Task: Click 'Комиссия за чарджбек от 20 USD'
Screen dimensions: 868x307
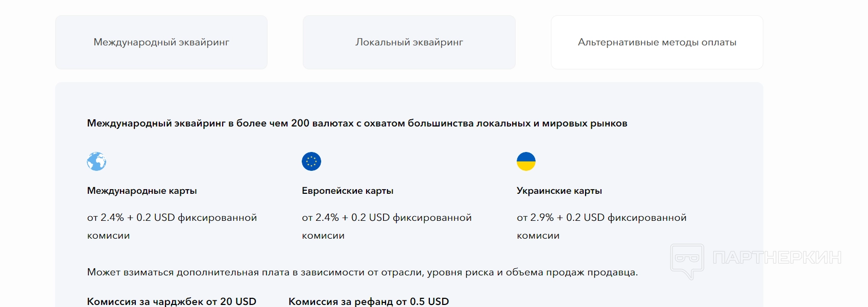Action: (172, 301)
